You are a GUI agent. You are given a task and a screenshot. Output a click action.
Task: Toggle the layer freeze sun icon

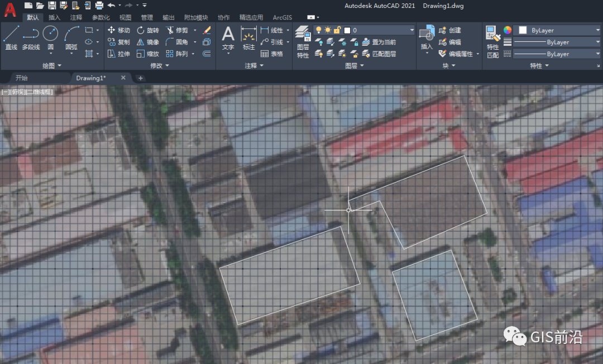click(x=328, y=30)
